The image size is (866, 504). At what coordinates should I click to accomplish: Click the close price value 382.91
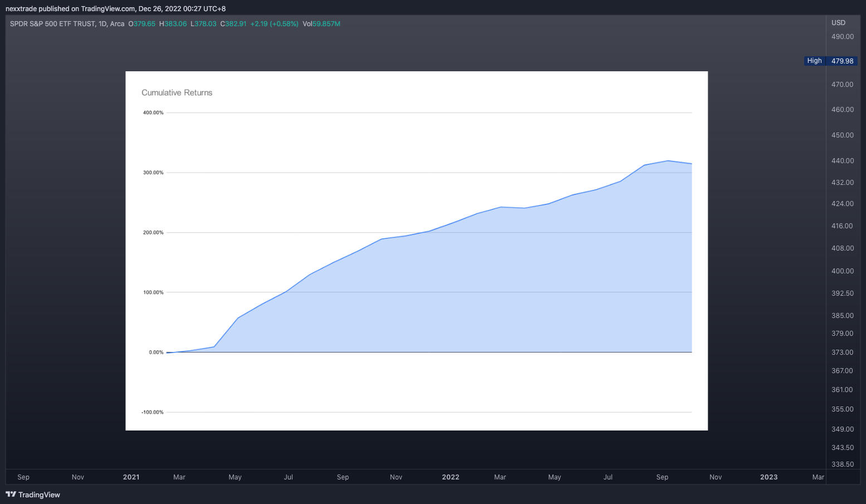tap(236, 24)
